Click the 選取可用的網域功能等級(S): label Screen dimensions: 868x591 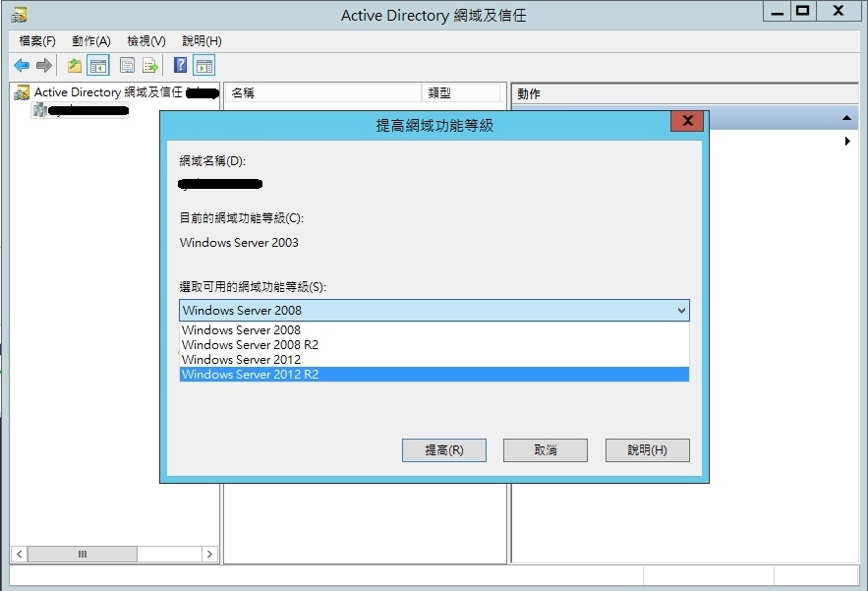click(253, 287)
